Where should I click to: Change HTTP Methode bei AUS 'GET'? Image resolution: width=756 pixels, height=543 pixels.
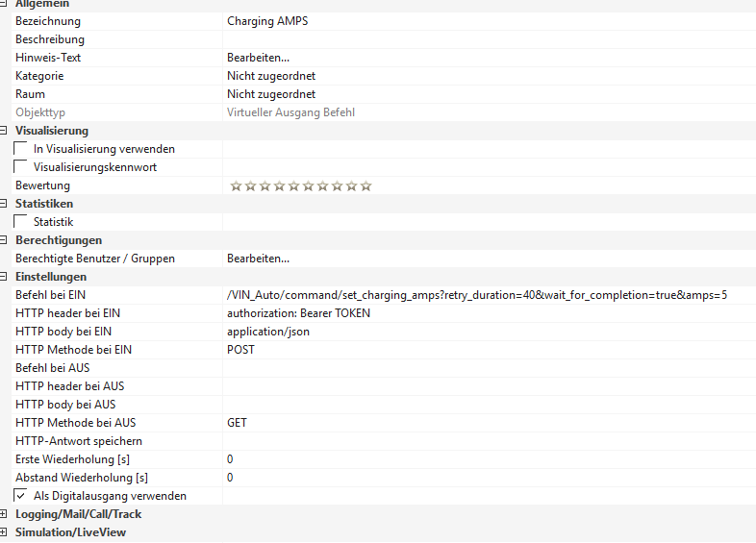click(489, 424)
